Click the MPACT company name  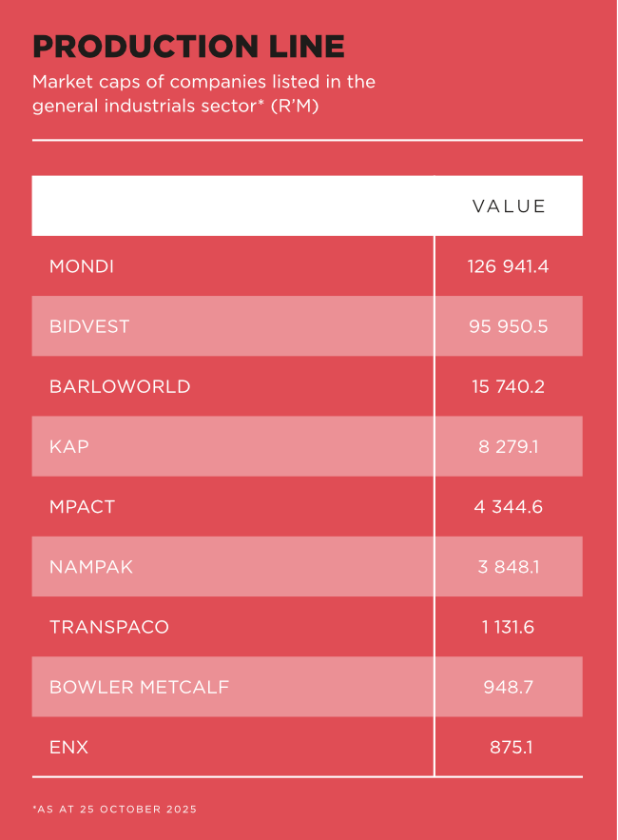tap(82, 506)
